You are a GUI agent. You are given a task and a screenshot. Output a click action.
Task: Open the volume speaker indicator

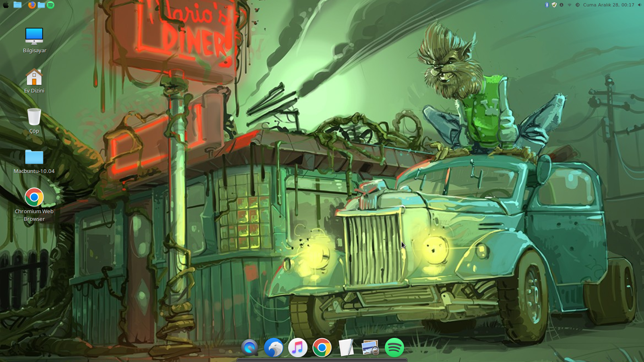(639, 5)
